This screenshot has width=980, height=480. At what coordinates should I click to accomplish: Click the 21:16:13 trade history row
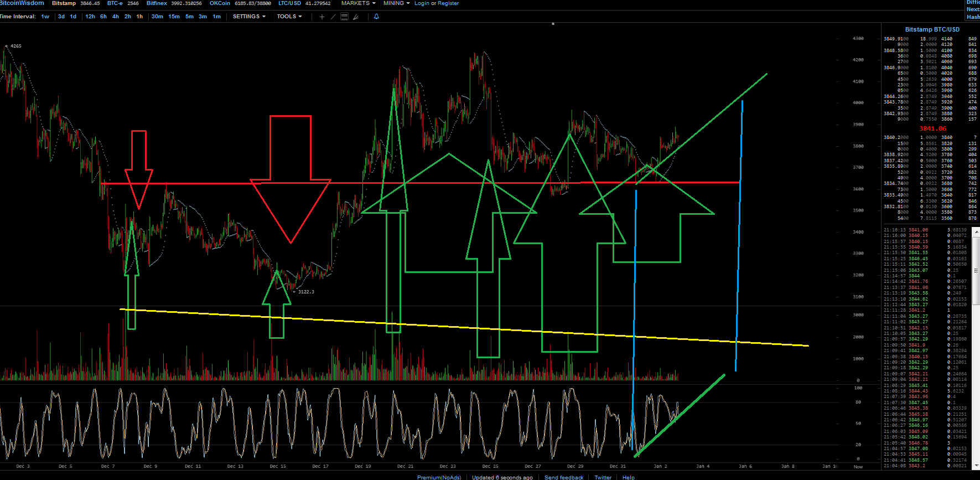pos(925,230)
